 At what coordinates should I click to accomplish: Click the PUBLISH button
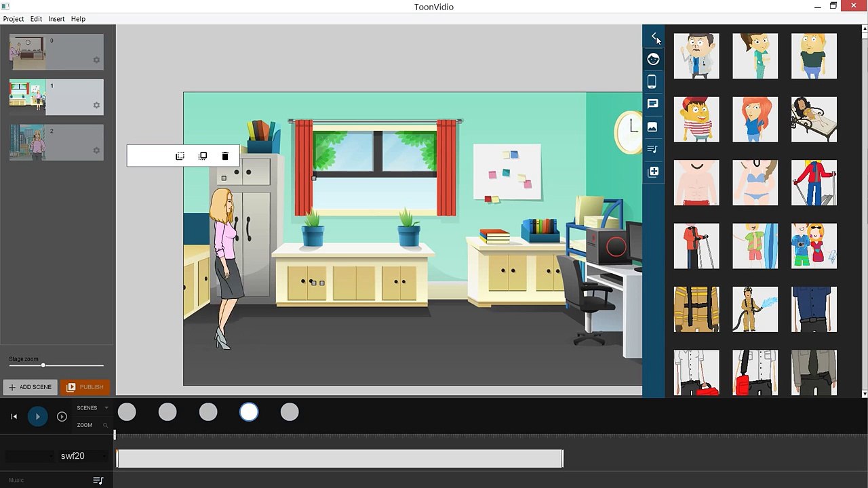click(x=85, y=387)
